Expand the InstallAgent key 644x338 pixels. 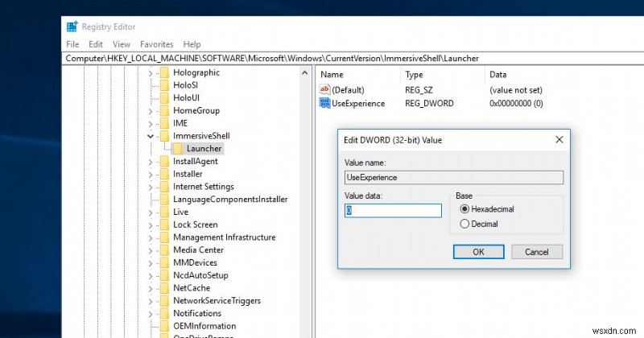tap(151, 163)
